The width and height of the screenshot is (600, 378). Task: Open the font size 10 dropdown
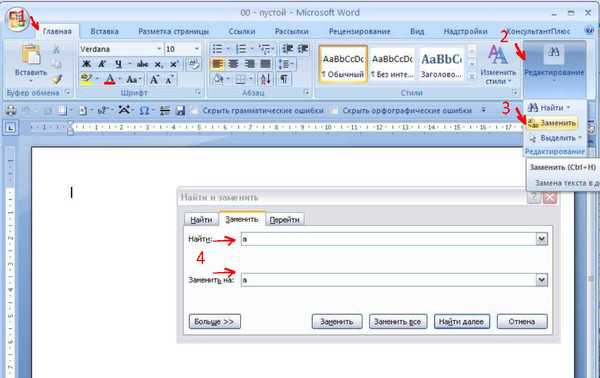[197, 49]
